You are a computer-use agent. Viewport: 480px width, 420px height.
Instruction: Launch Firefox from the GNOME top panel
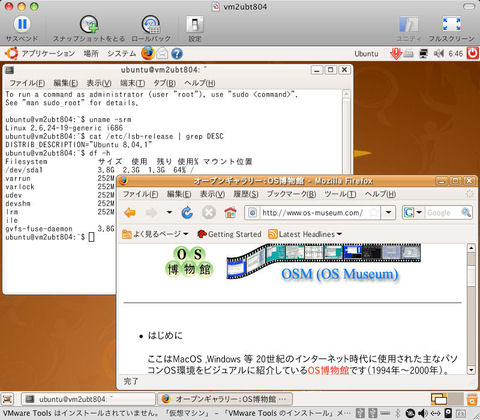(148, 53)
